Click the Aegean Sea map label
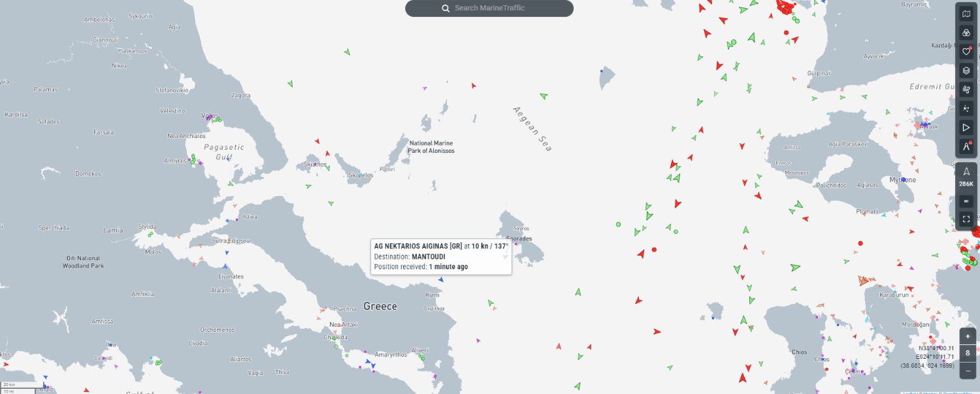980x394 pixels. (x=532, y=129)
